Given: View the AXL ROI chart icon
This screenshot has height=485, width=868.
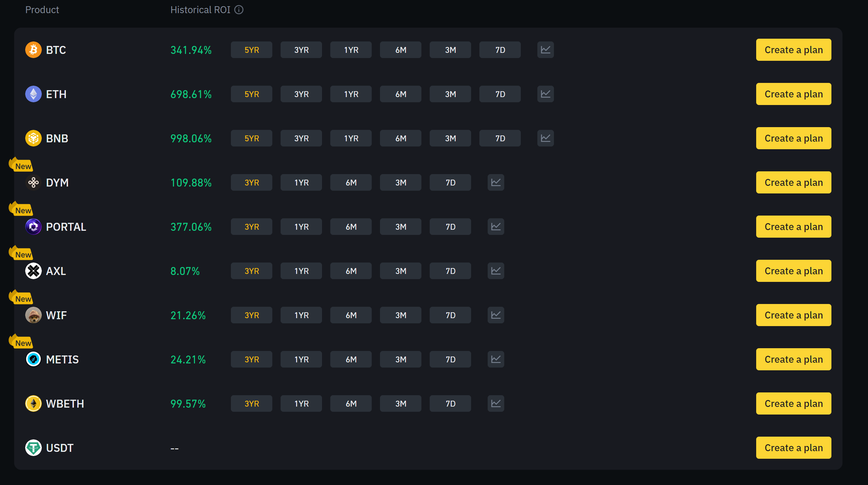Looking at the screenshot, I should (x=496, y=271).
